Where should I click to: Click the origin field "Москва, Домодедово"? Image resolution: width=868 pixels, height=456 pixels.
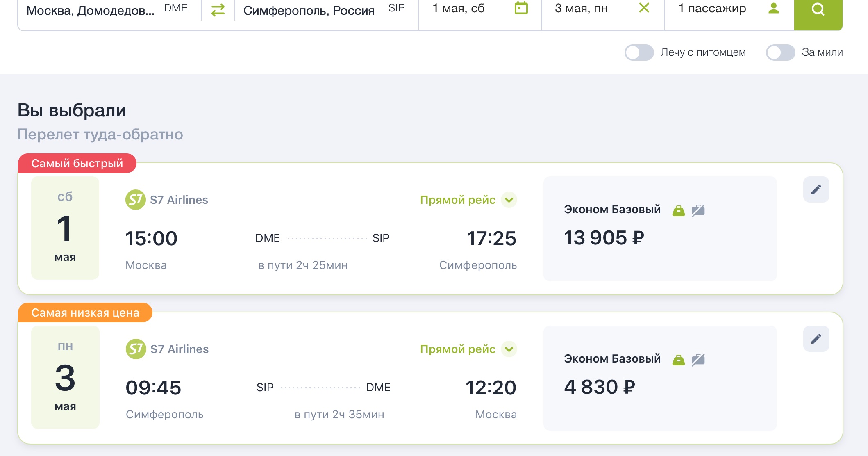[91, 10]
